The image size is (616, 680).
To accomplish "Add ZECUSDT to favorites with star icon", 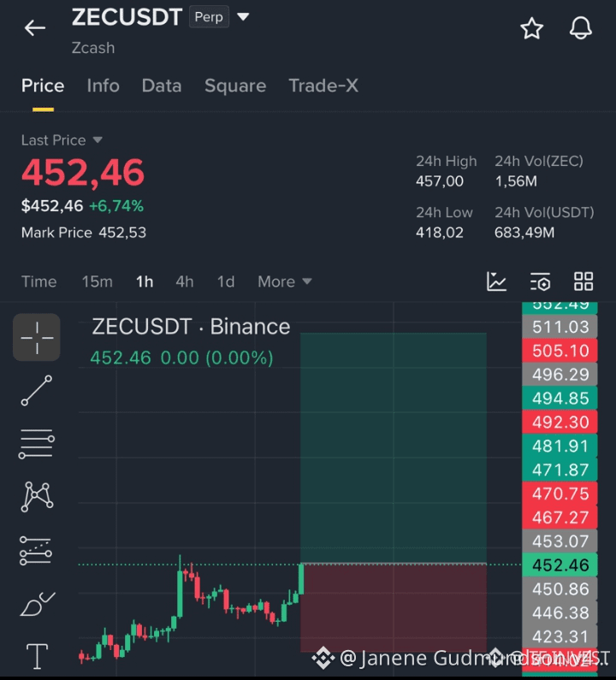I will coord(531,28).
